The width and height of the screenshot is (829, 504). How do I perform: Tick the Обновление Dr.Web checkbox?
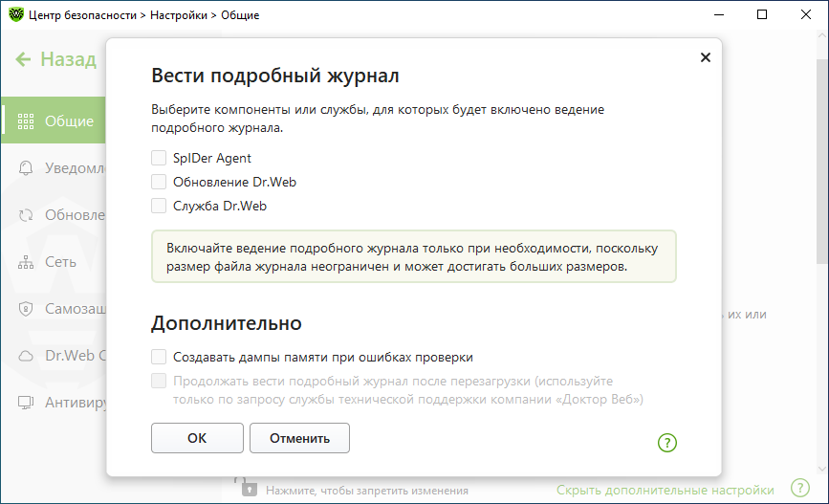[x=159, y=182]
